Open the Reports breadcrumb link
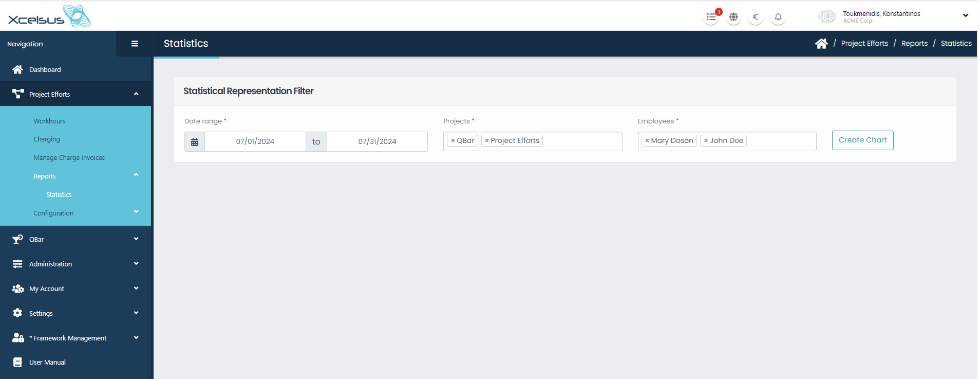980x379 pixels. [x=914, y=44]
